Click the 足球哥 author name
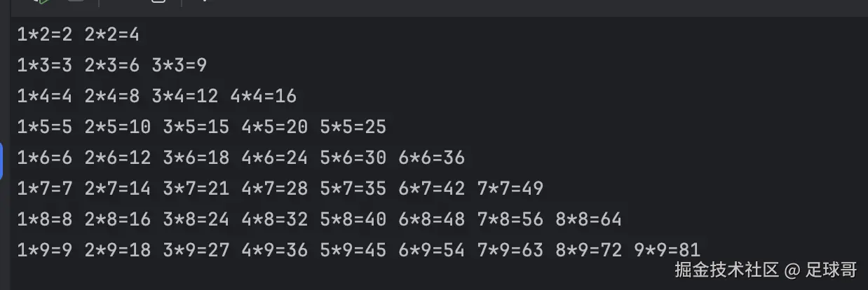868x290 pixels. point(831,270)
